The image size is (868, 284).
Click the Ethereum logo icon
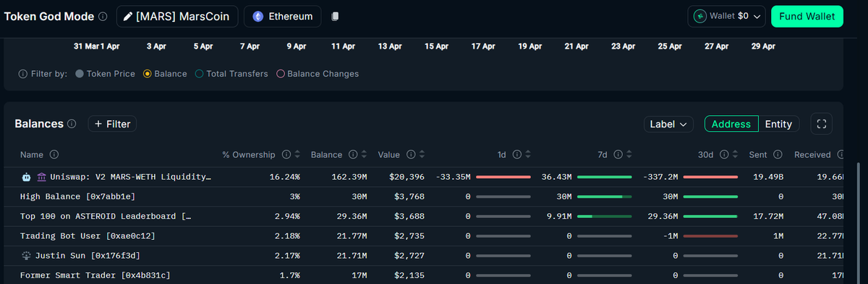(x=258, y=16)
